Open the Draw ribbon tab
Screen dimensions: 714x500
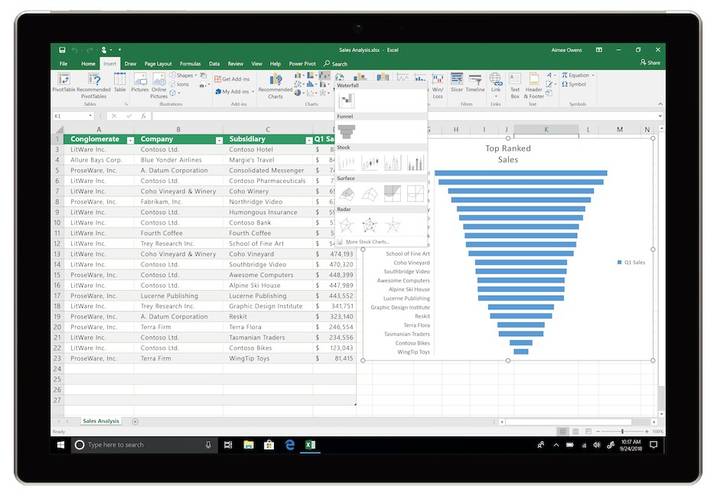pos(130,64)
